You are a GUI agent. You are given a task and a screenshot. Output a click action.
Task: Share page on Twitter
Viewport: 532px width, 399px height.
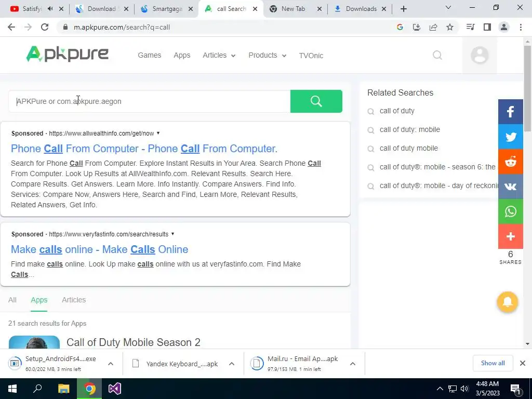pos(510,137)
